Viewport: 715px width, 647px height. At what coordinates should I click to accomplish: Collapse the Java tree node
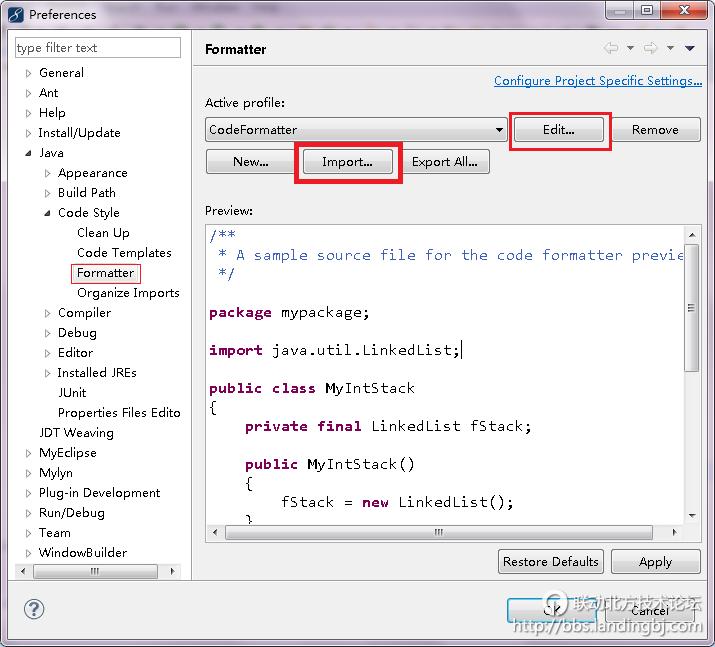click(28, 153)
